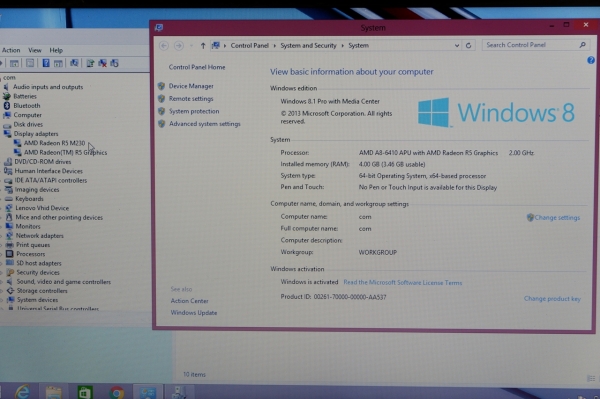Open Advanced system settings link
This screenshot has height=399, width=600.
point(205,124)
